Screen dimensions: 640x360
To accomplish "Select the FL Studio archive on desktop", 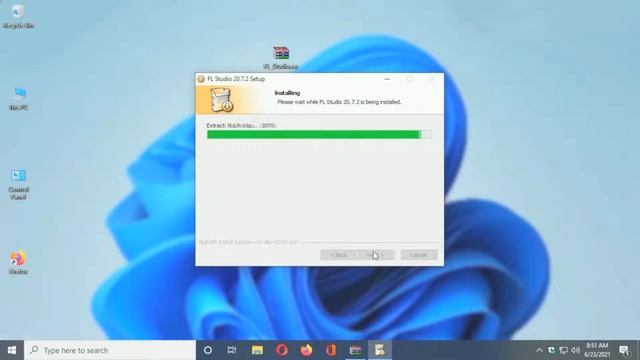I will point(281,58).
